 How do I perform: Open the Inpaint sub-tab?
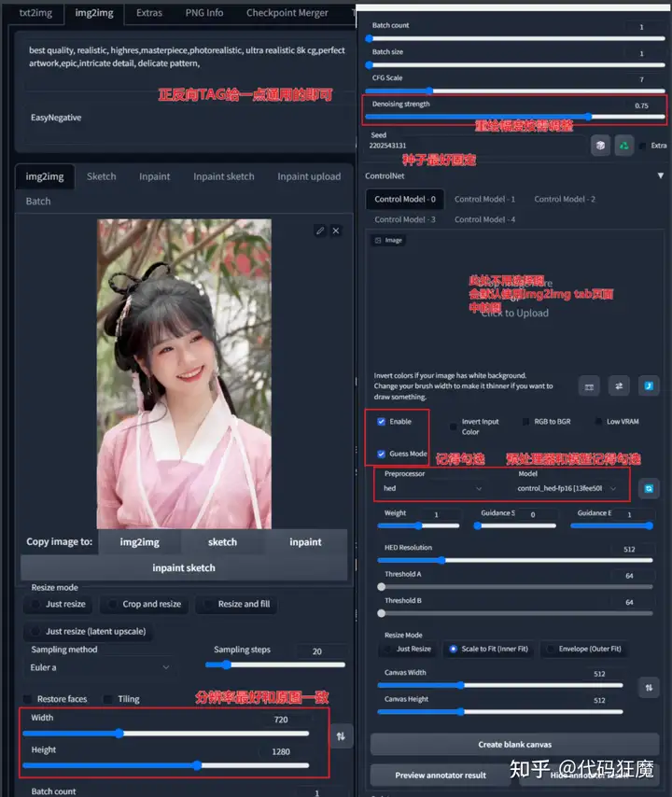click(155, 176)
